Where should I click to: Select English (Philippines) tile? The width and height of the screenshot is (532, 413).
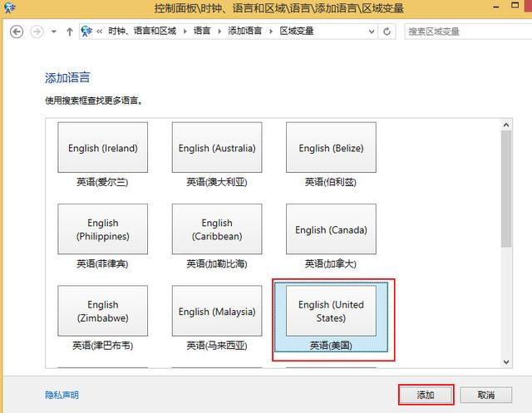[x=103, y=229]
